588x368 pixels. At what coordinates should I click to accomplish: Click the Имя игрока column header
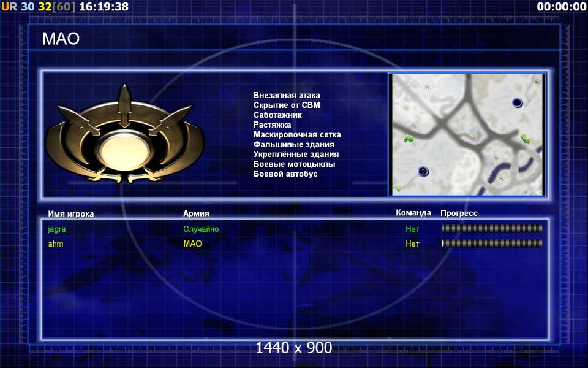[71, 213]
